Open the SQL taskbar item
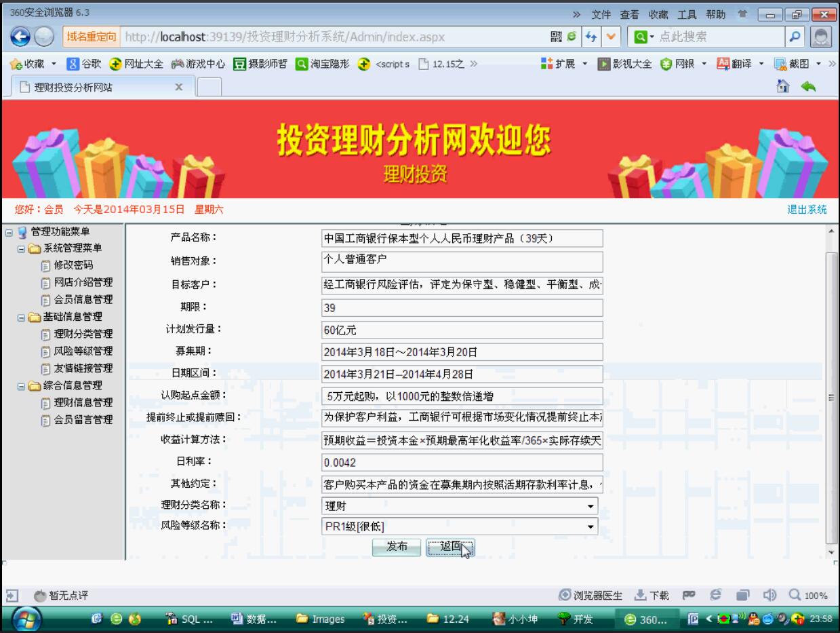Screen dimensions: 840x633 [190, 619]
